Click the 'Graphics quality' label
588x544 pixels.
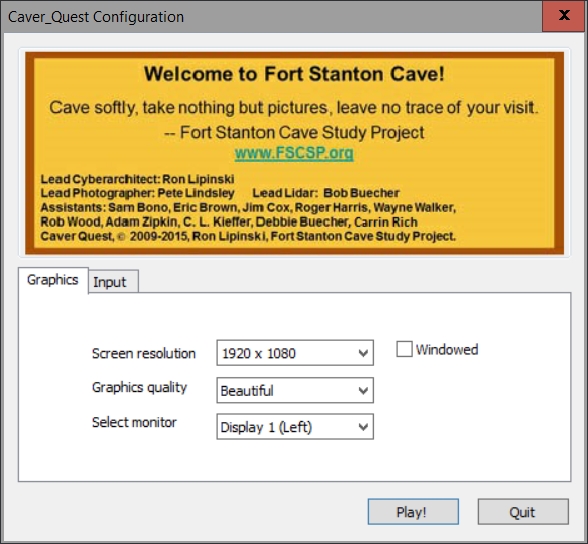pyautogui.click(x=139, y=388)
